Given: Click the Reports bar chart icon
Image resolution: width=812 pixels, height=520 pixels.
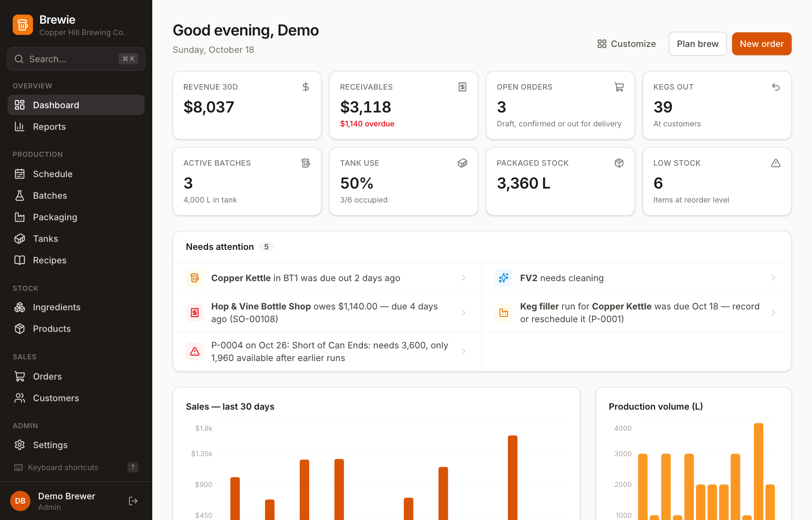Looking at the screenshot, I should pyautogui.click(x=20, y=126).
